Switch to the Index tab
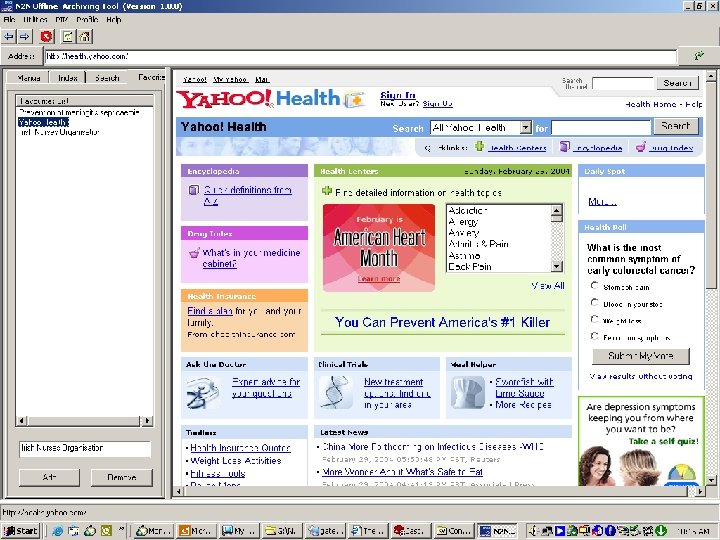Screen dimensions: 720x540 [x=68, y=78]
